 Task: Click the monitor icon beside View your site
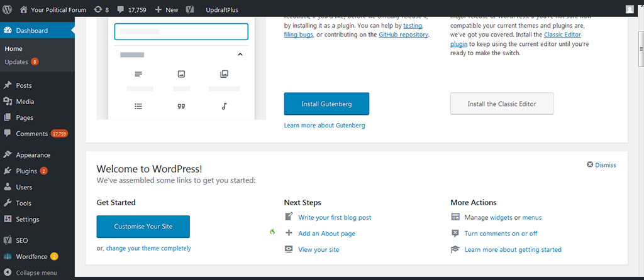289,249
